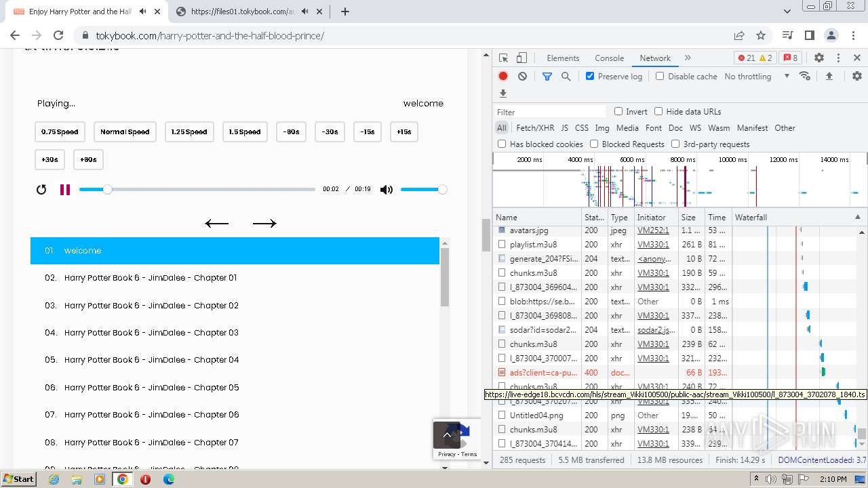Toggle device toolbar in DevTools
The image size is (868, 488).
click(x=521, y=58)
